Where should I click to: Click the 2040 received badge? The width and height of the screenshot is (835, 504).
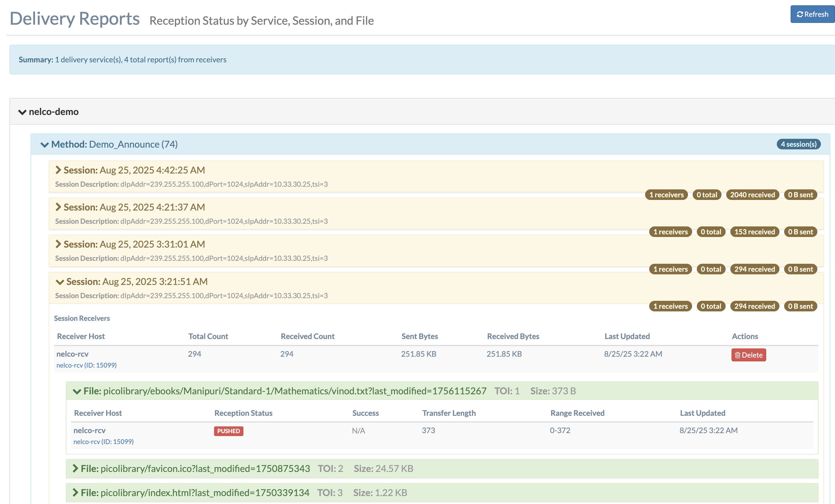[x=752, y=195]
